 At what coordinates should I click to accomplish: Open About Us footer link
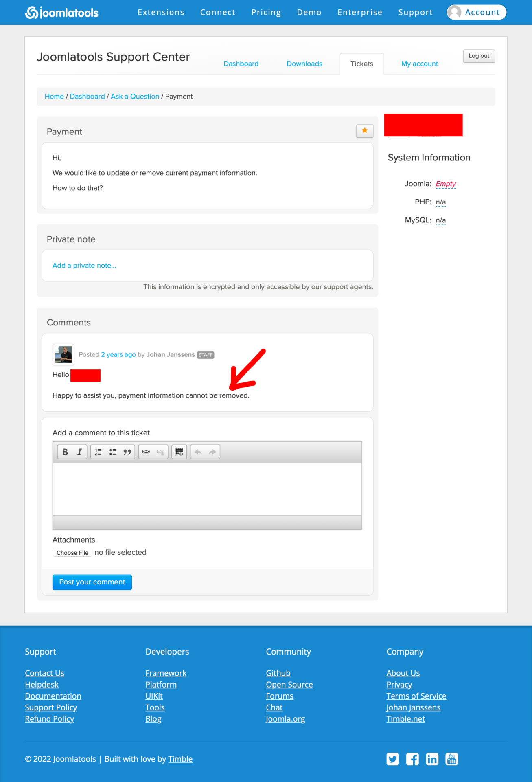(x=403, y=673)
